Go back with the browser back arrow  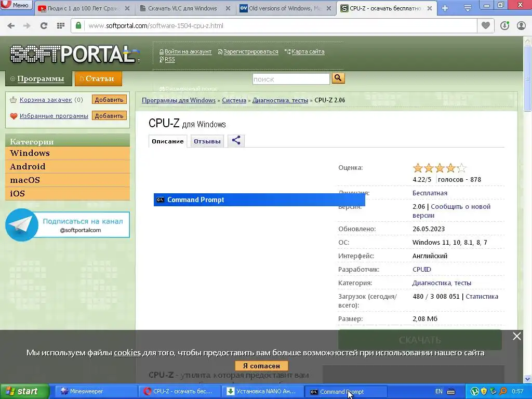(x=11, y=26)
